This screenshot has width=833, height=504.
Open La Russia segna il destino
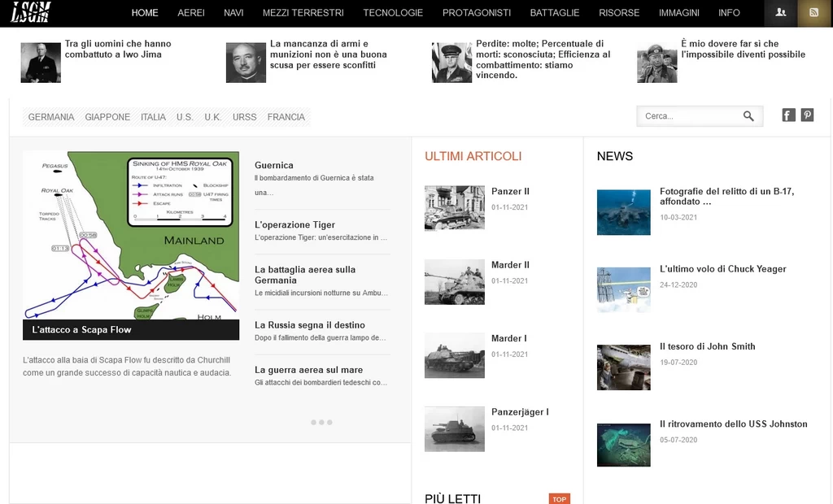310,325
